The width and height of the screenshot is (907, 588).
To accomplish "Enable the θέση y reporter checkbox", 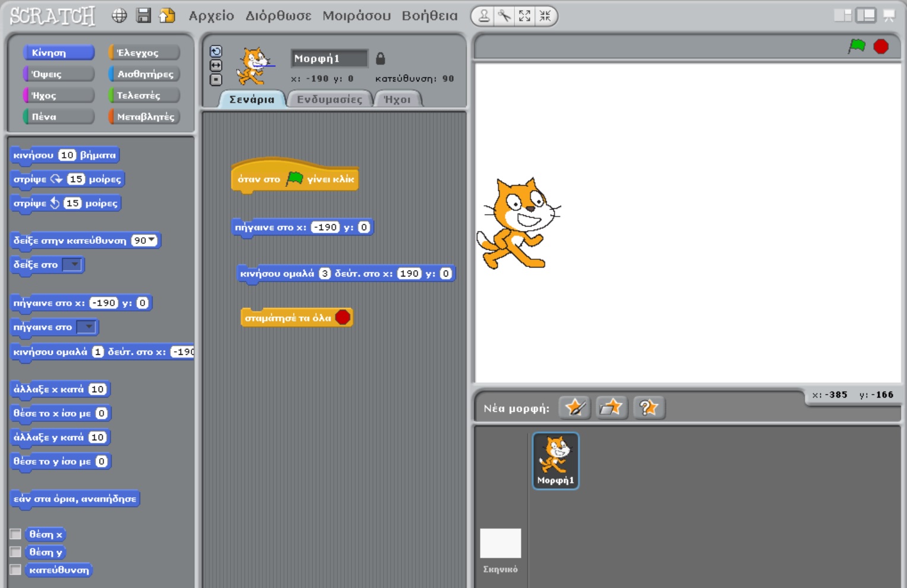I will click(16, 552).
